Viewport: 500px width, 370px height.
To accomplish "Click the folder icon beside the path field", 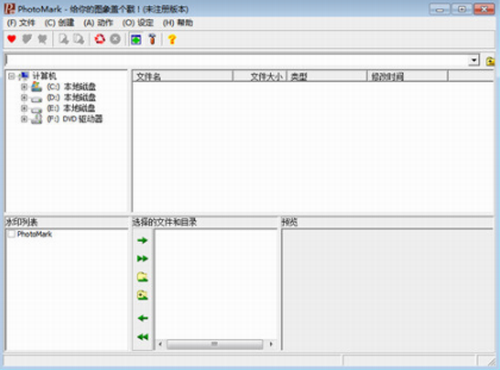I will click(490, 61).
